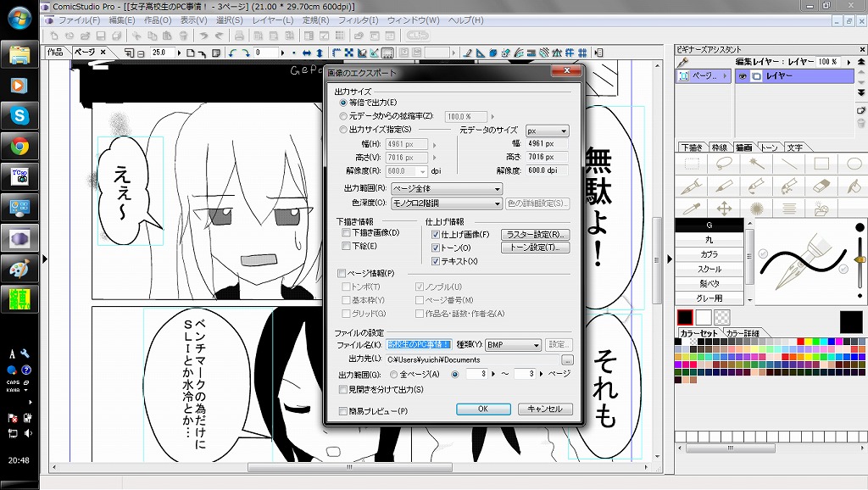
Task: Select the 出力サイズ指定(S) radio button
Action: point(343,130)
